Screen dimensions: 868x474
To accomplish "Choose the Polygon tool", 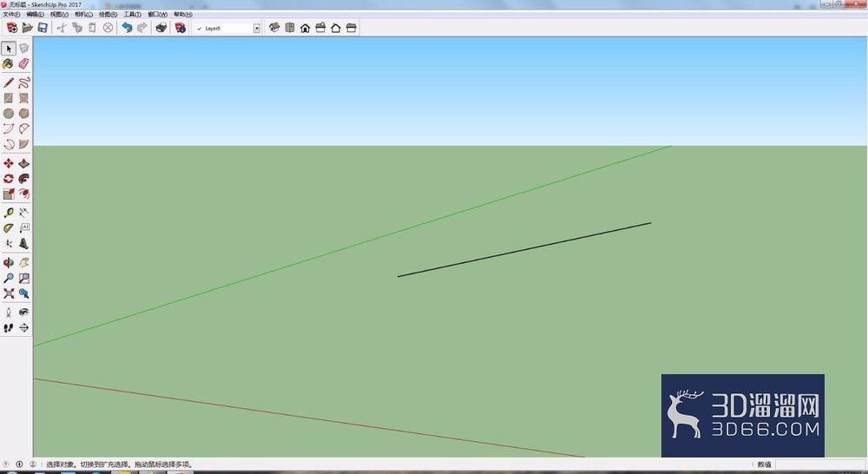I will click(23, 114).
